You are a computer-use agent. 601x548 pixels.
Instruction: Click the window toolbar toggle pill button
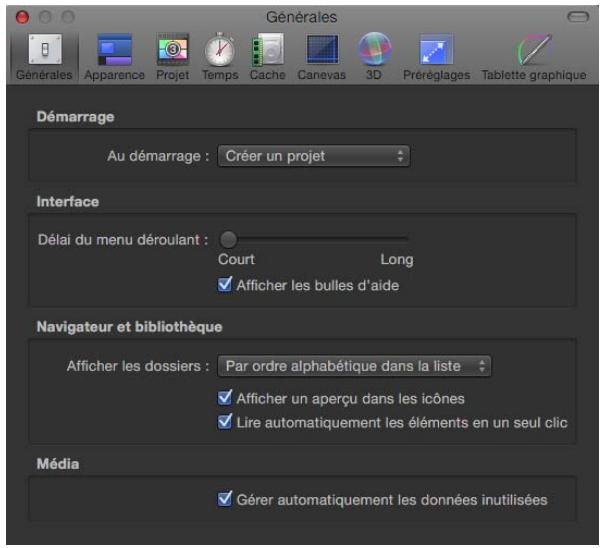coord(578,17)
